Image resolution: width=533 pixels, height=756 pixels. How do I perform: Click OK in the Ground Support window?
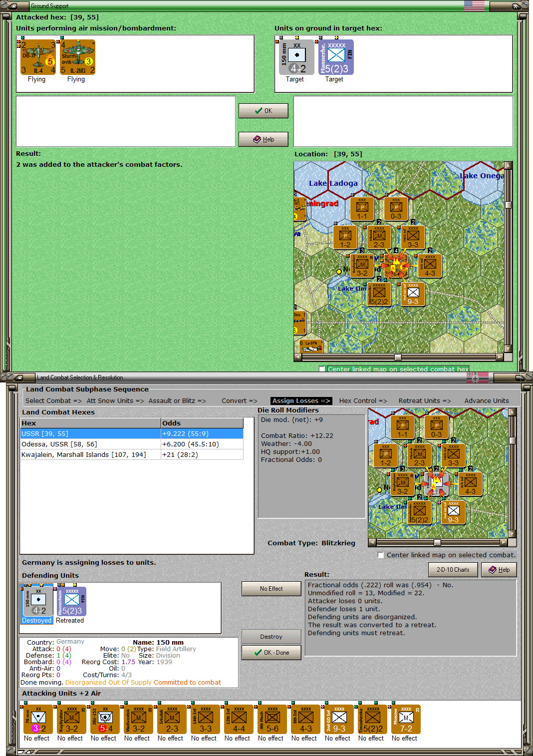click(264, 111)
